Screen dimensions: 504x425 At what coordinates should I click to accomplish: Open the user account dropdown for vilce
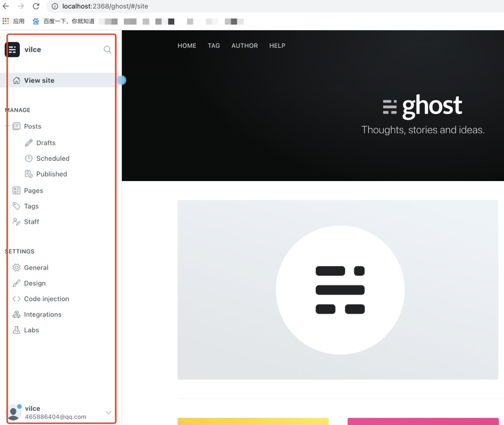click(x=108, y=412)
